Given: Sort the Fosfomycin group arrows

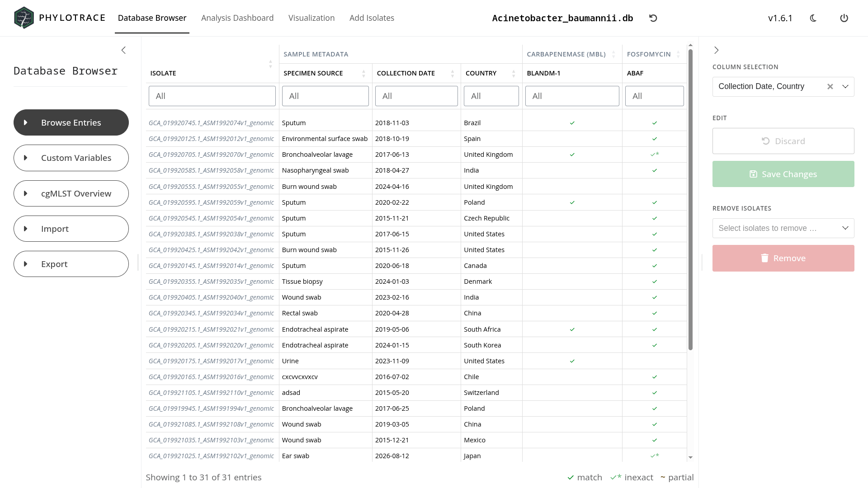Looking at the screenshot, I should click(x=678, y=54).
